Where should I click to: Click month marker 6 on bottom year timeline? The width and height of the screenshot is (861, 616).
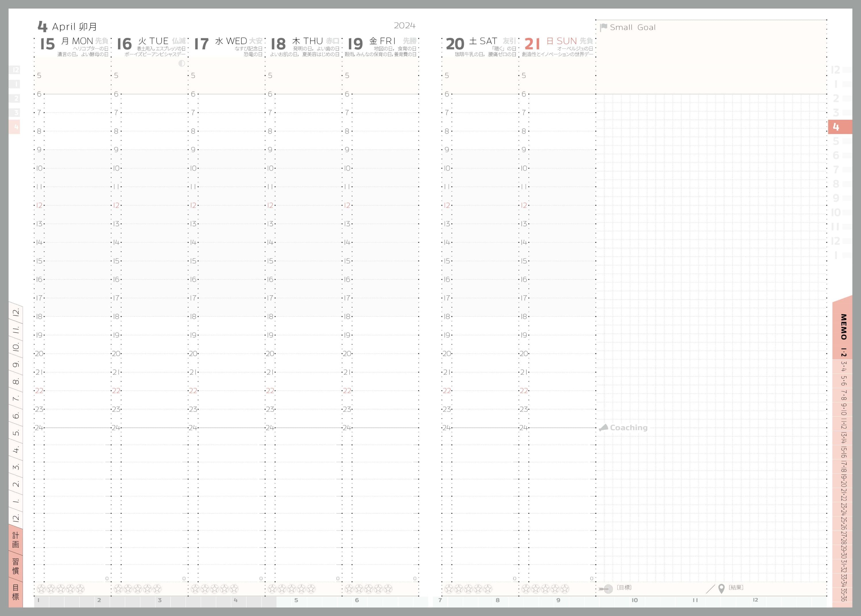point(357,600)
